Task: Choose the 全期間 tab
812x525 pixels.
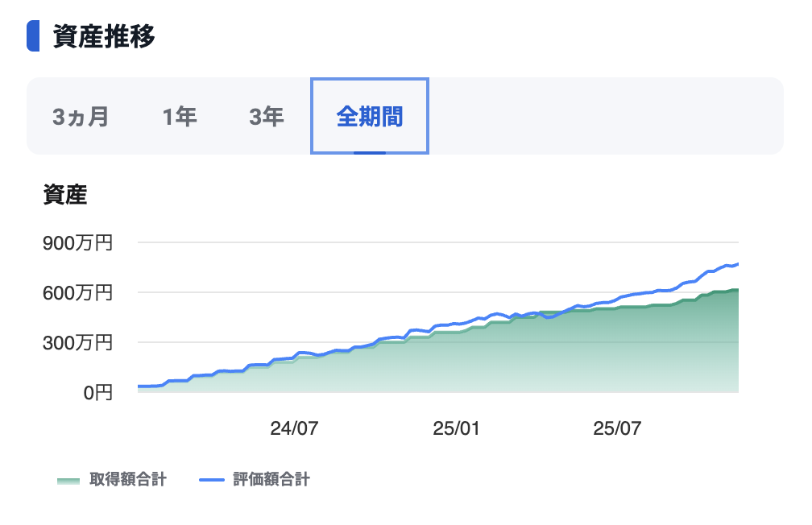Action: (x=370, y=117)
